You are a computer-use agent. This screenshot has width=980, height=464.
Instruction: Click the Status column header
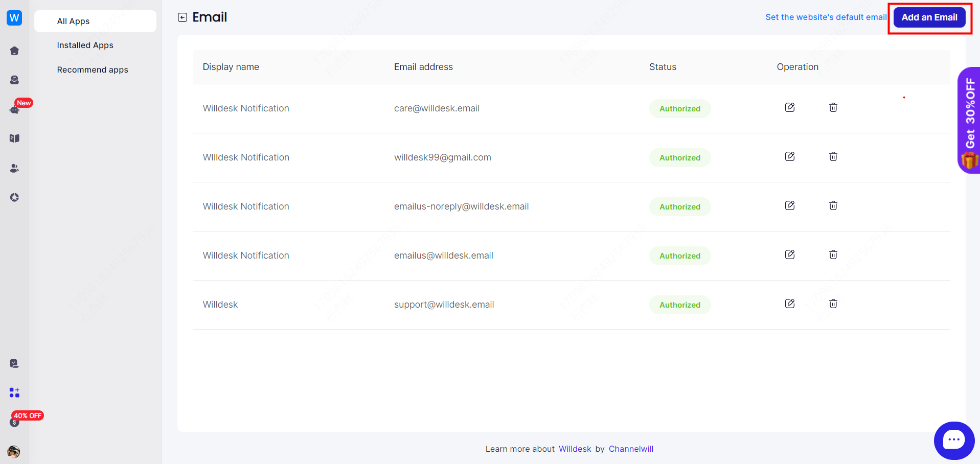pyautogui.click(x=663, y=67)
